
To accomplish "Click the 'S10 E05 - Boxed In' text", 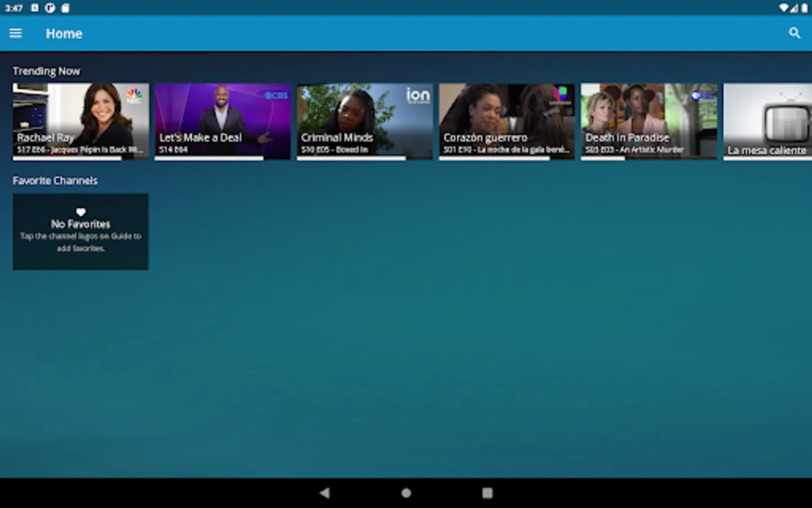I will click(x=334, y=150).
